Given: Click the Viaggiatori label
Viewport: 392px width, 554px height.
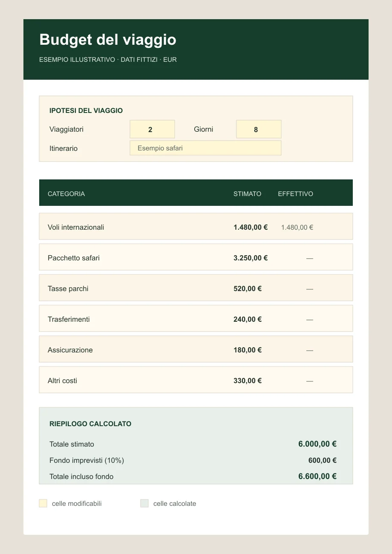Looking at the screenshot, I should (x=66, y=129).
